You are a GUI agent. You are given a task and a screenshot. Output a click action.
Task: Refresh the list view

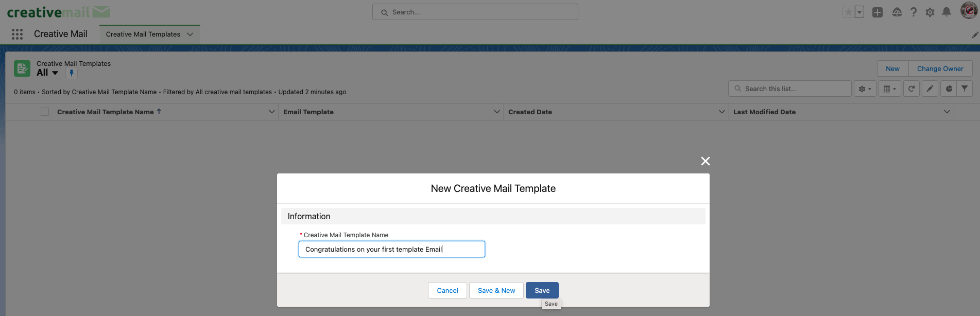tap(912, 89)
